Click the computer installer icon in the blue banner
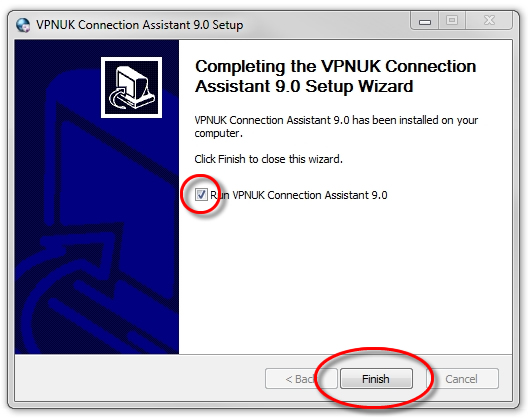 [x=131, y=87]
